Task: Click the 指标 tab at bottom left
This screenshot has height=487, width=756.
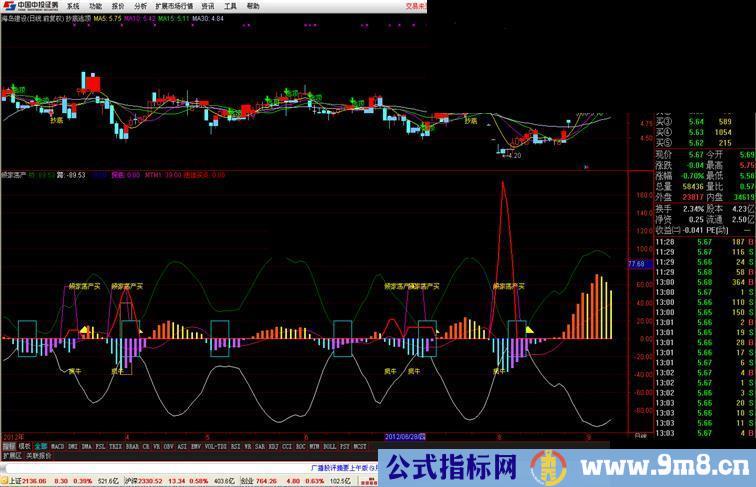Action: tap(8, 446)
